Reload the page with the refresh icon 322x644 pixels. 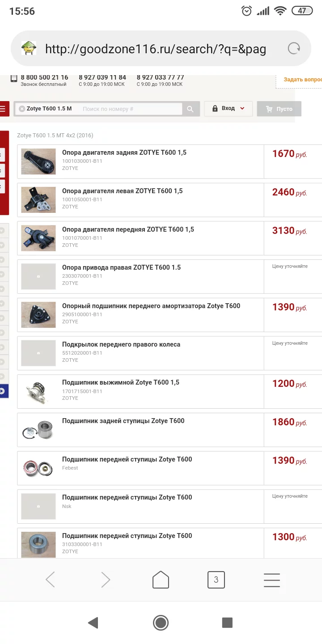[294, 48]
